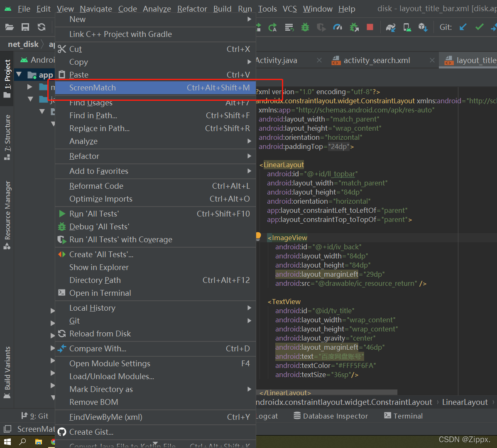Choose Run 'All Tests' entry
Image resolution: width=497 pixels, height=448 pixels.
point(155,214)
